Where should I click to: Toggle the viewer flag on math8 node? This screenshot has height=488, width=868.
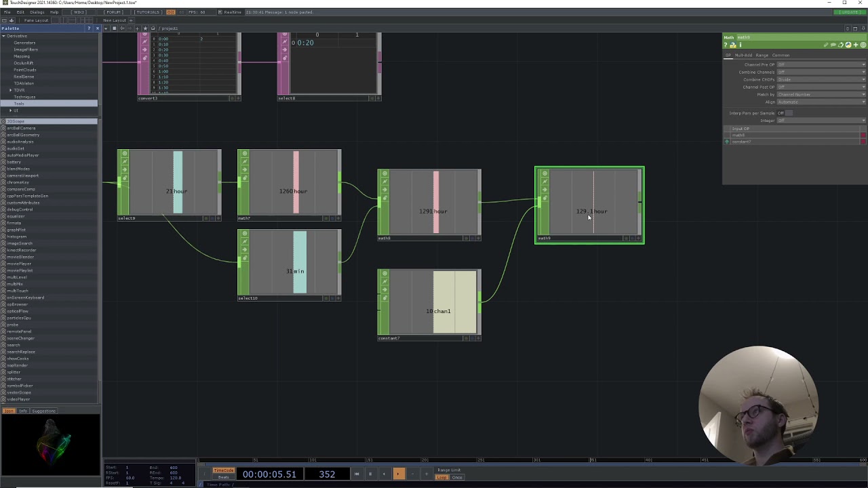384,174
